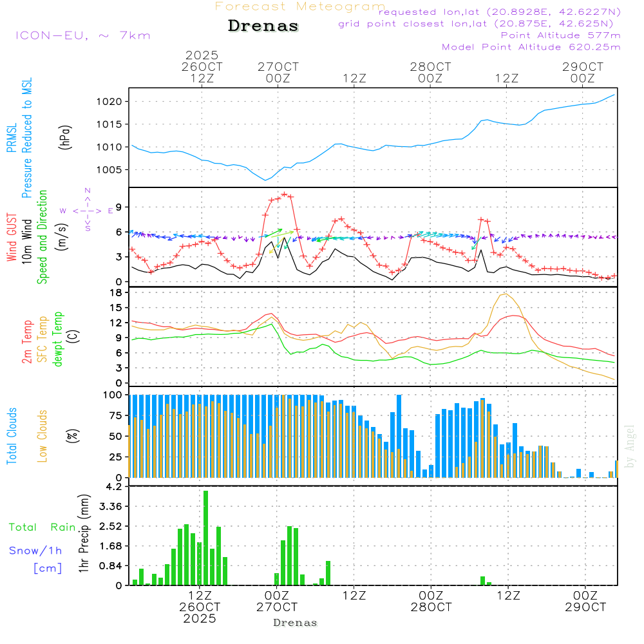This screenshot has width=644, height=644.
Task: Click the requested lon,lat coordinates text
Action: tap(500, 12)
